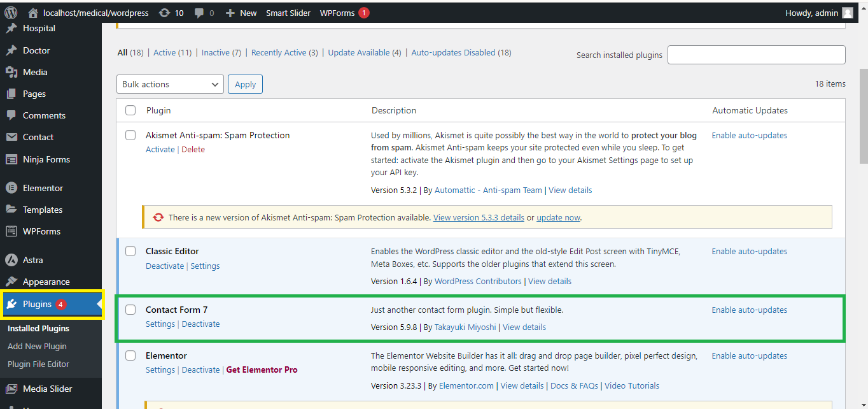Expand the New content menu in admin bar
Screen dimensions: 868x409
(x=241, y=13)
